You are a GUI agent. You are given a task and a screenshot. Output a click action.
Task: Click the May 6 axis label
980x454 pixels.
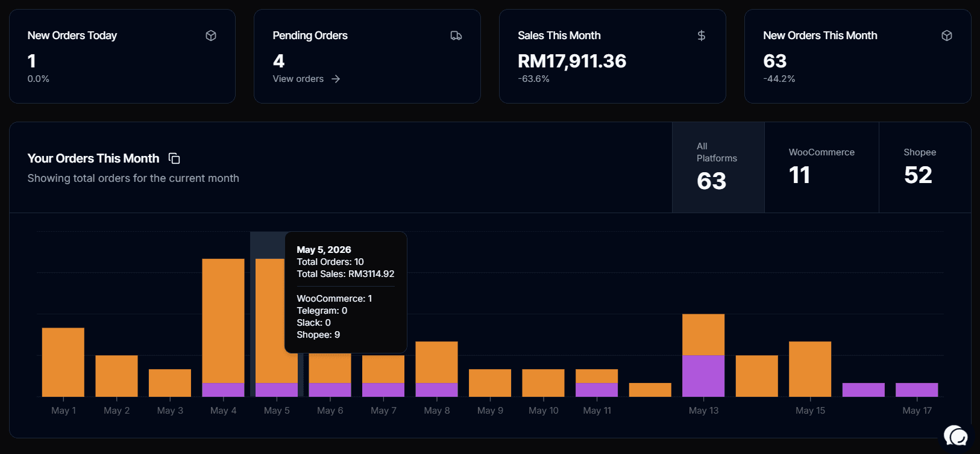[330, 411]
